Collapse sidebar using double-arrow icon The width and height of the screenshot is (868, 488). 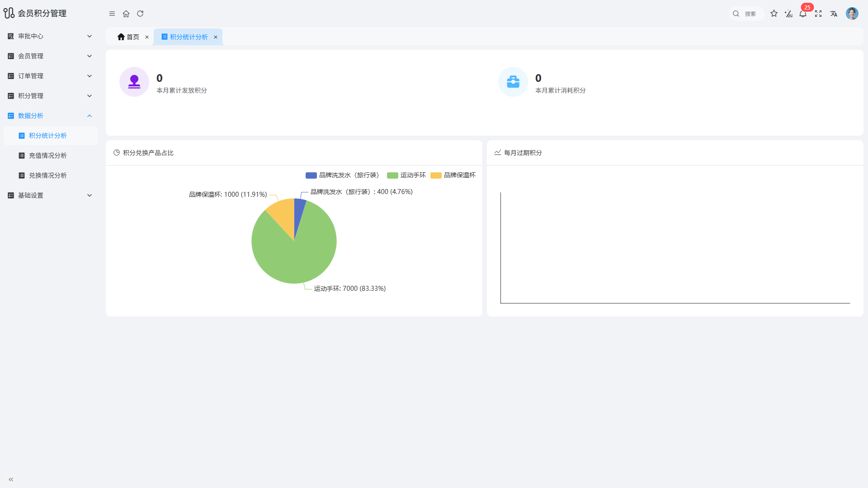tap(11, 479)
